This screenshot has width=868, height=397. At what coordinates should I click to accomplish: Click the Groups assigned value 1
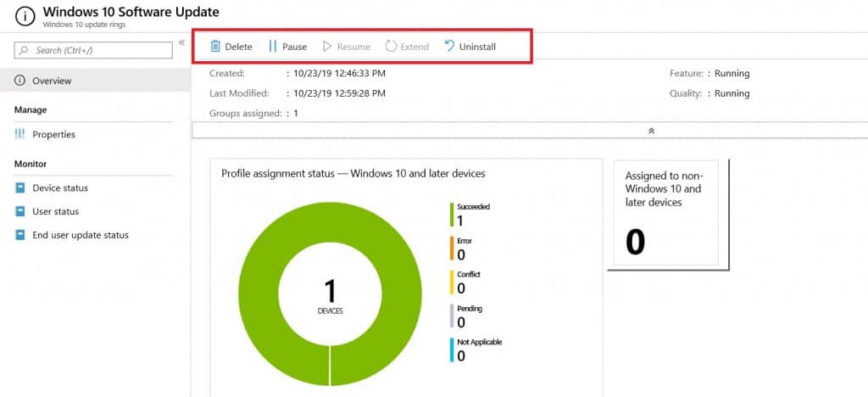[296, 113]
